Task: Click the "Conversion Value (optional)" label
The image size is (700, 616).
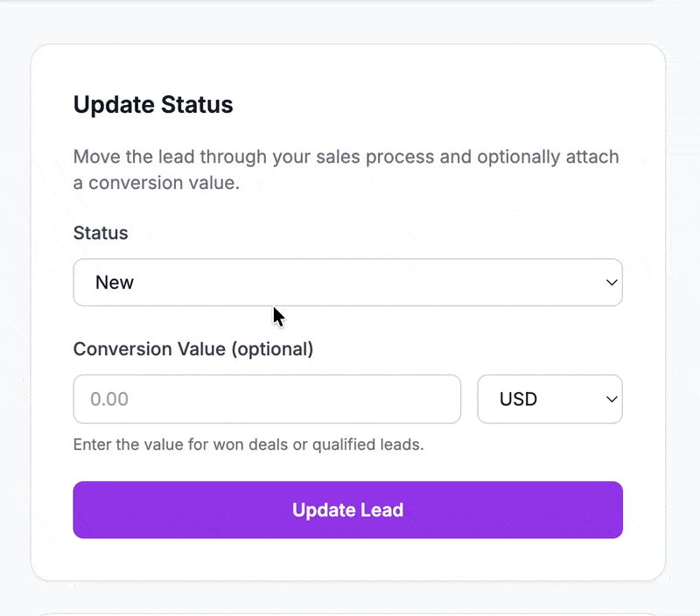Action: [192, 348]
